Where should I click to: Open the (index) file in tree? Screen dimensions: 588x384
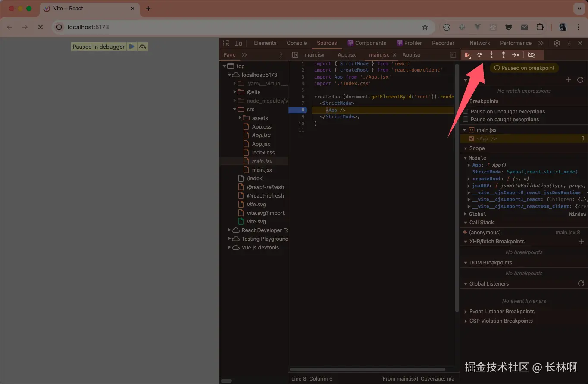click(255, 179)
